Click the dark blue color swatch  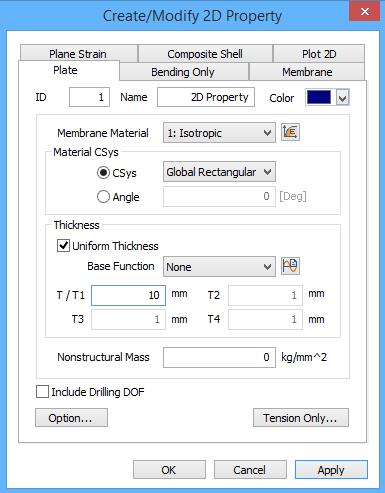[319, 97]
